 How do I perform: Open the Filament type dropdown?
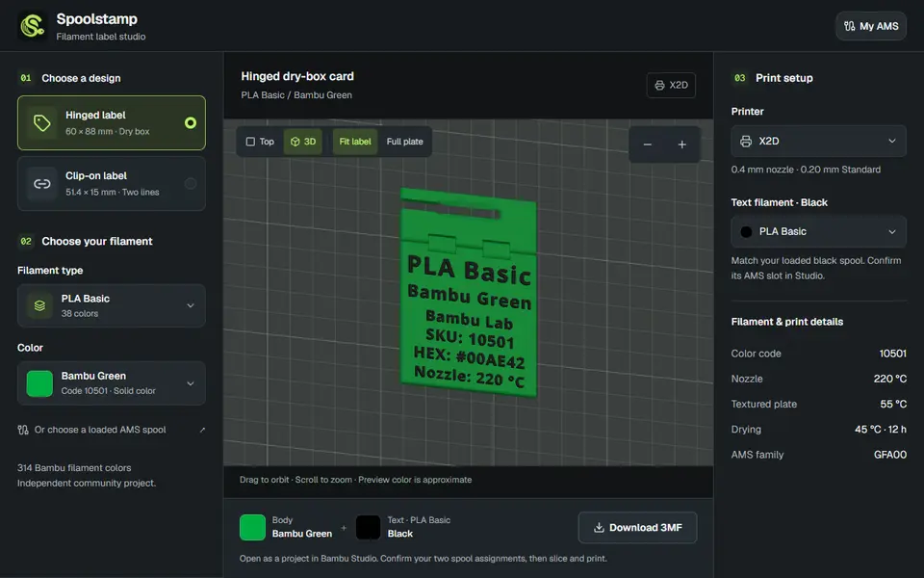coord(112,305)
